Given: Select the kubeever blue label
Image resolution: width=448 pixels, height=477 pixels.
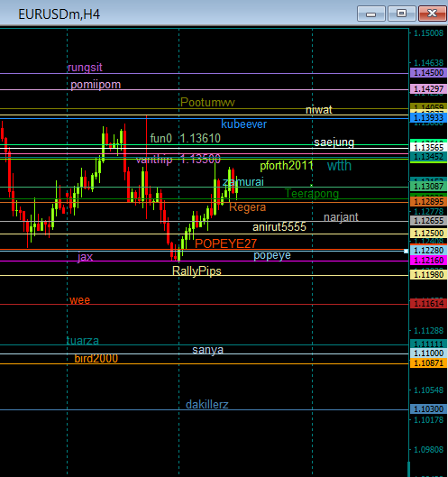Looking at the screenshot, I should (243, 124).
